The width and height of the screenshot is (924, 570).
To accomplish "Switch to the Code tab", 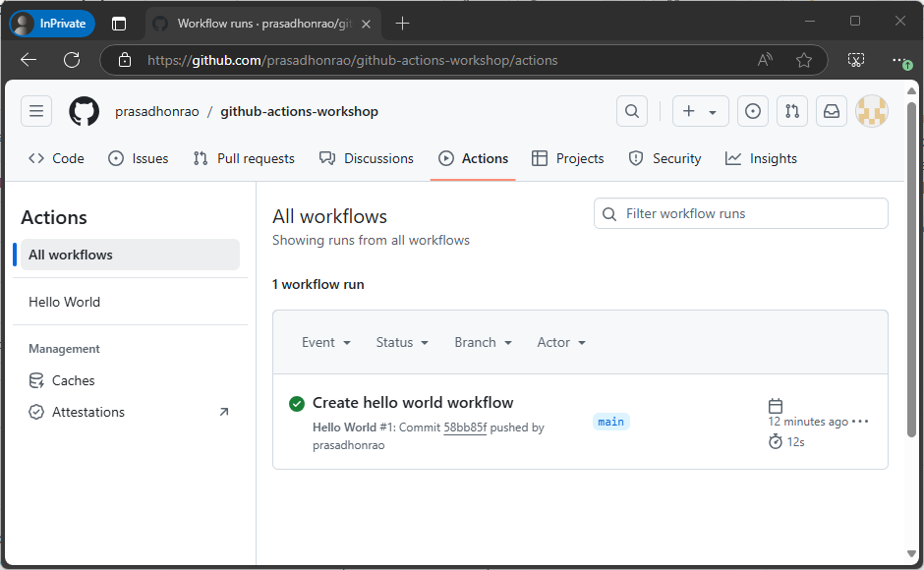I will pyautogui.click(x=56, y=158).
